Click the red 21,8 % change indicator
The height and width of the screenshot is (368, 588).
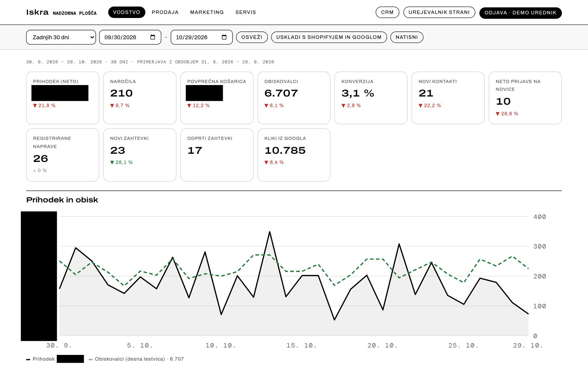[44, 105]
